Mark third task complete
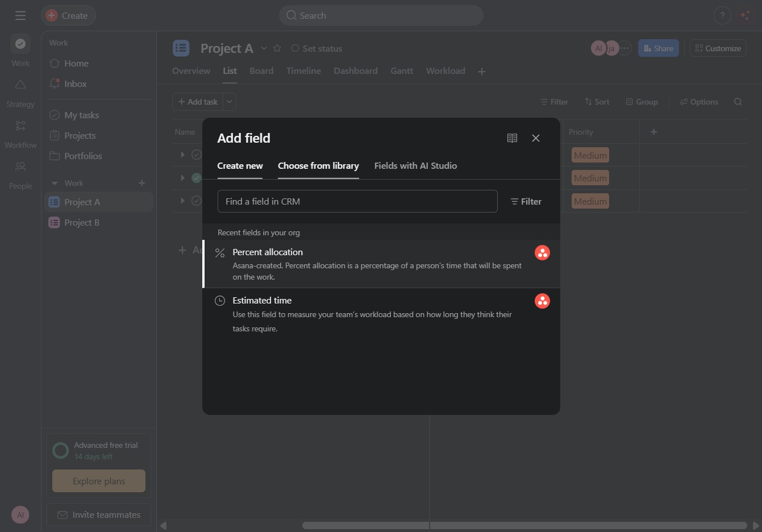 (x=197, y=201)
